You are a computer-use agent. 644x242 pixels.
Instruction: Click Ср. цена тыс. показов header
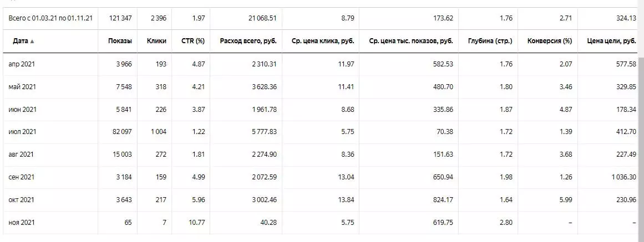[414, 41]
